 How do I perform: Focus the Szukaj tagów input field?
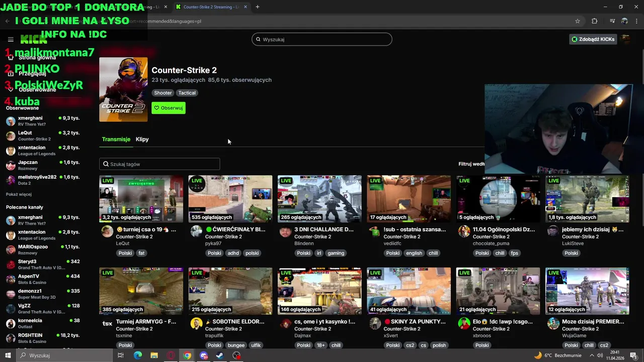click(x=159, y=164)
